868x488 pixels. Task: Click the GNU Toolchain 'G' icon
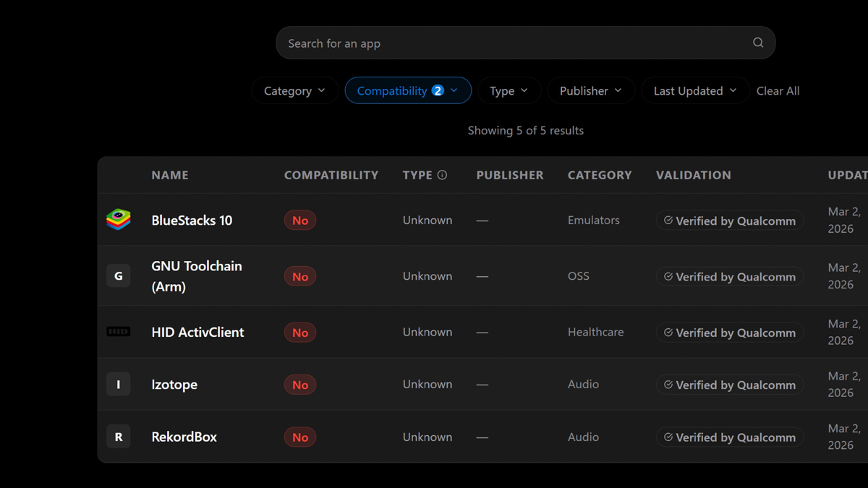[119, 275]
